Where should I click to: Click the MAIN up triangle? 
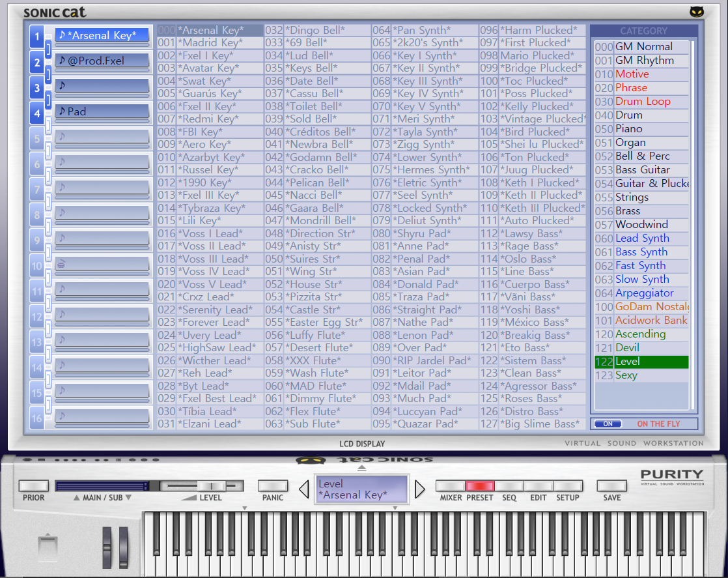(x=76, y=498)
